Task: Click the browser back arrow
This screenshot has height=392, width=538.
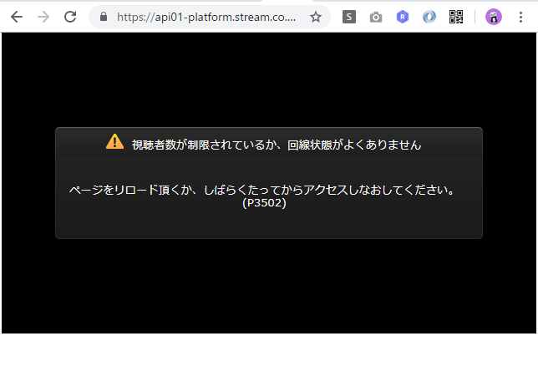Action: click(16, 17)
